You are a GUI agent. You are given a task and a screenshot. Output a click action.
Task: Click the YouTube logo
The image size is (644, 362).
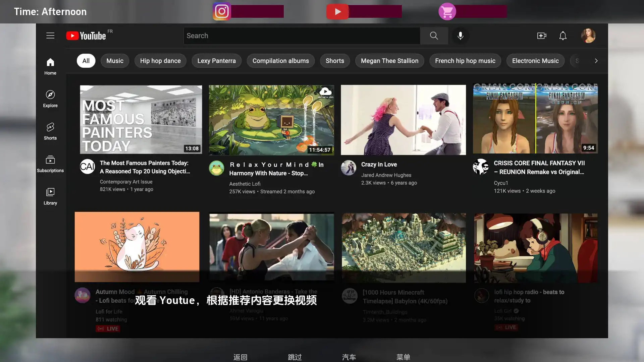86,36
